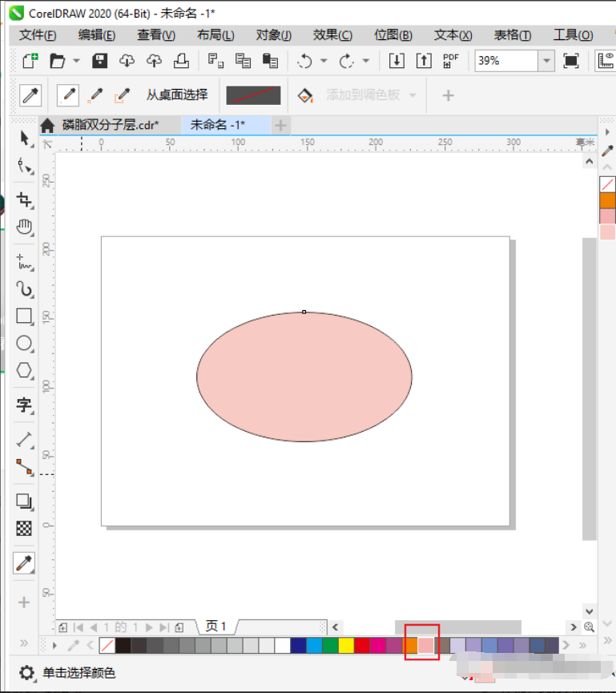The height and width of the screenshot is (693, 616).
Task: Select the Color Eyedropper tool in toolbox
Action: click(x=24, y=563)
